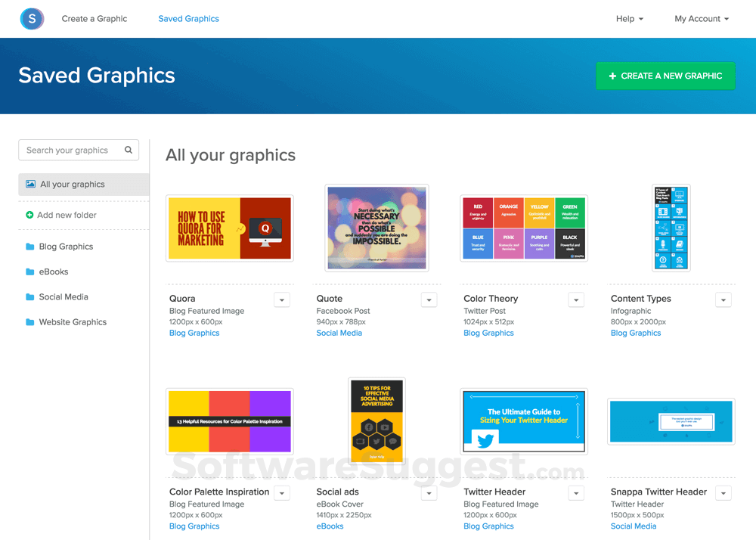Click the Create a New Graphic button

tap(665, 76)
